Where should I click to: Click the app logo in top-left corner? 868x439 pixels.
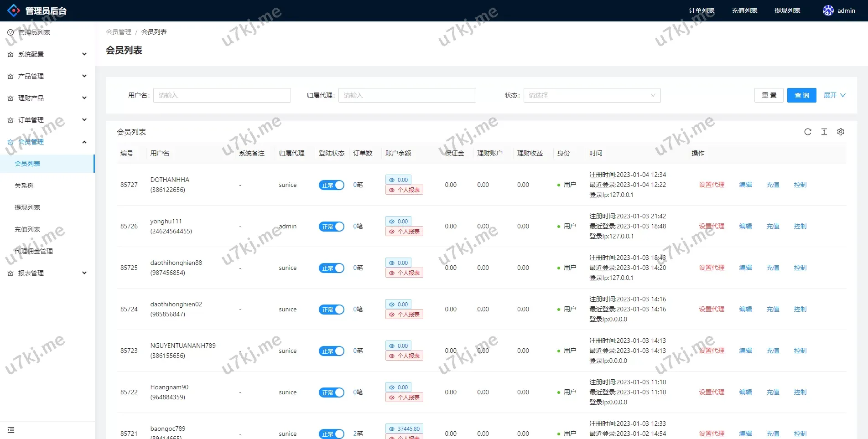click(x=13, y=10)
